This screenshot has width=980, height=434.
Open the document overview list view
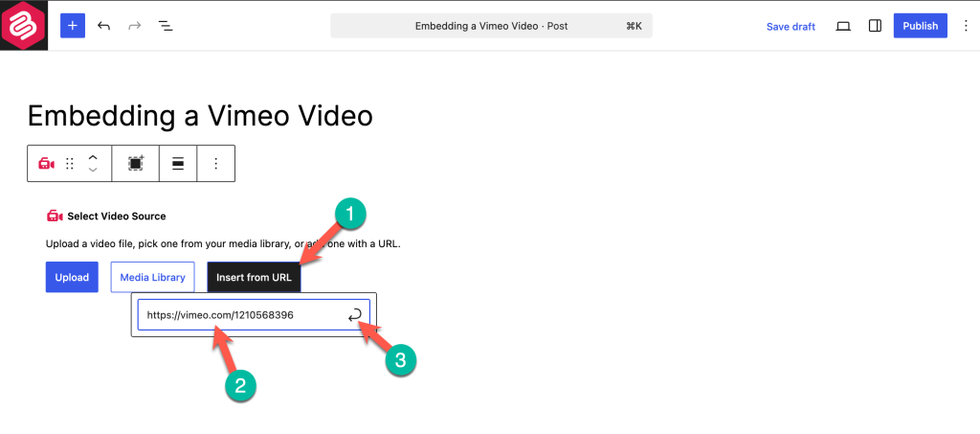pyautogui.click(x=165, y=26)
